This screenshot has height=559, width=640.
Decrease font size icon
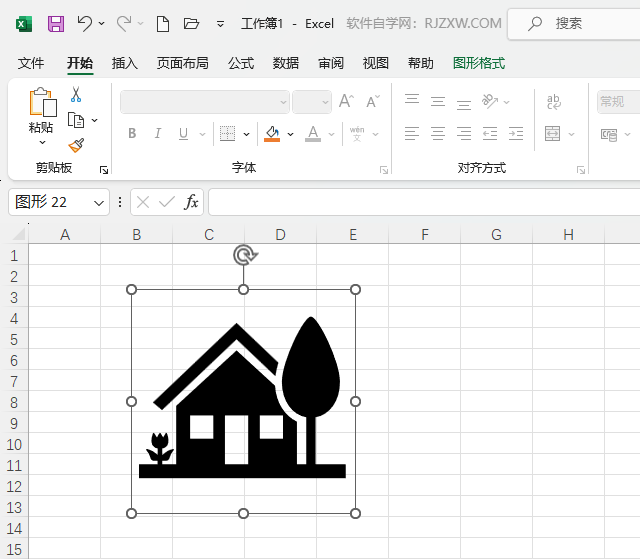373,101
